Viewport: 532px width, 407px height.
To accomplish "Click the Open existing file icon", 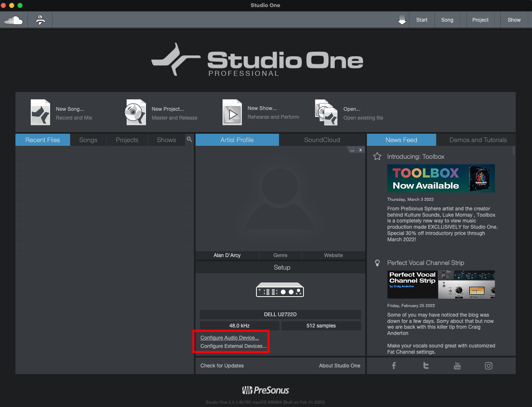I will tap(326, 112).
